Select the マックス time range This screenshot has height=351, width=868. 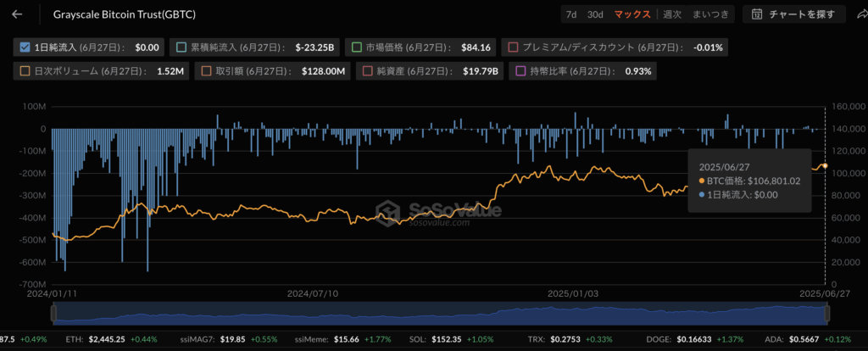[632, 14]
